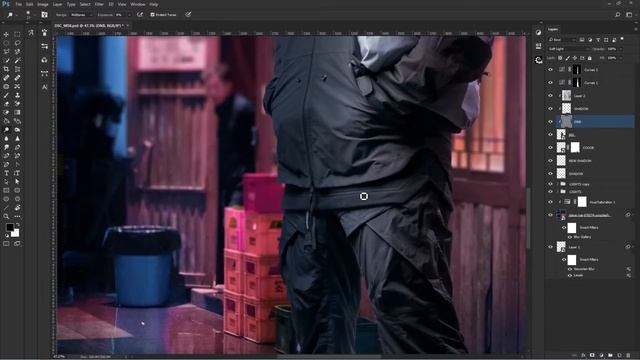The width and height of the screenshot is (640, 360).
Task: Open the Fill slider arrow
Action: click(x=621, y=58)
